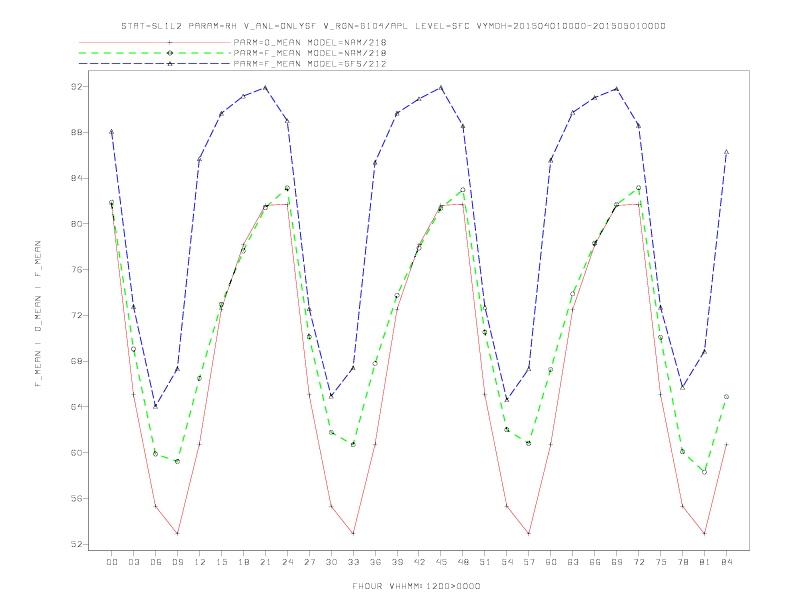Click x-axis forecast hour label 06

click(x=156, y=562)
